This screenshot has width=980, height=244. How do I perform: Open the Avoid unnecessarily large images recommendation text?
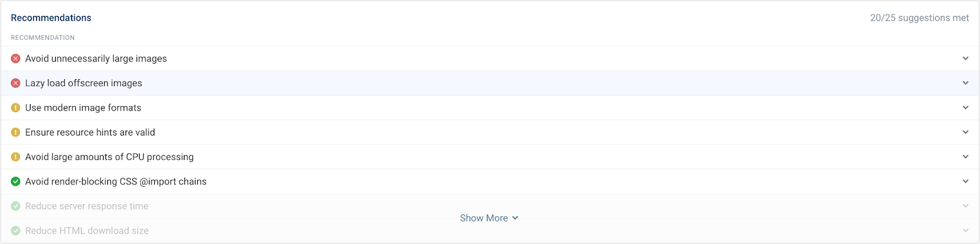[96, 59]
